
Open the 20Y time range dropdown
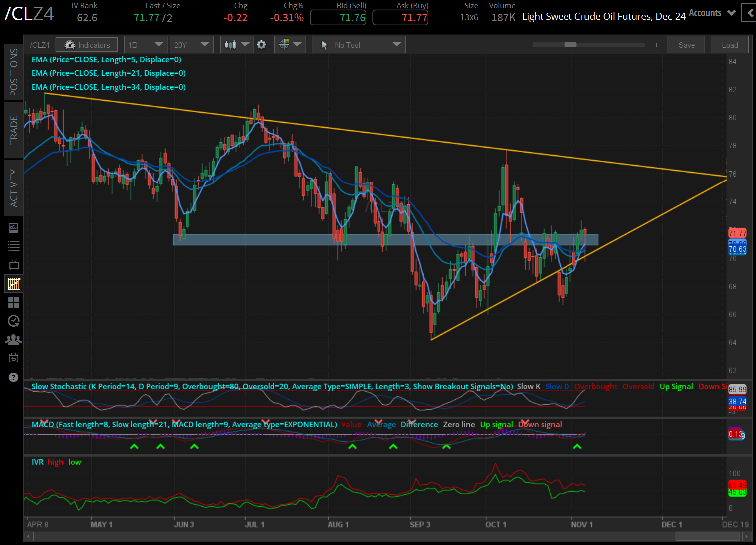point(192,45)
